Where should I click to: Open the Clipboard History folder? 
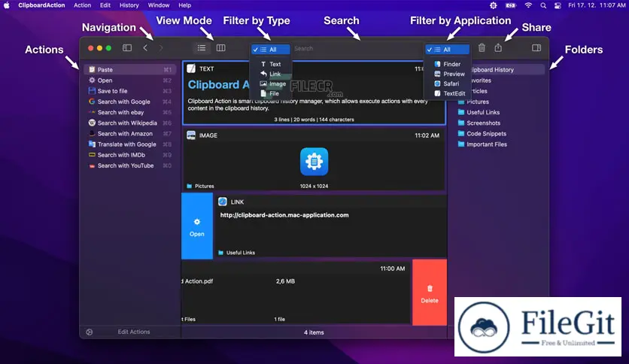tap(501, 70)
